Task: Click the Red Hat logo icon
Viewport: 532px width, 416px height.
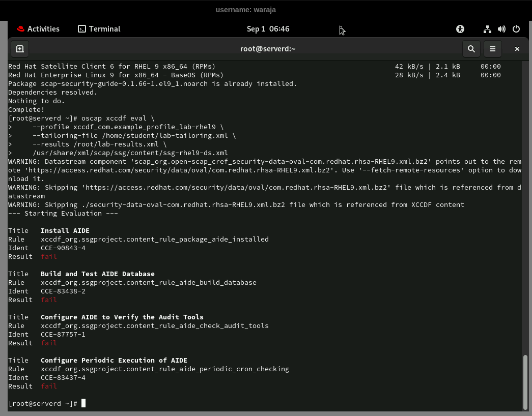Action: pos(21,29)
